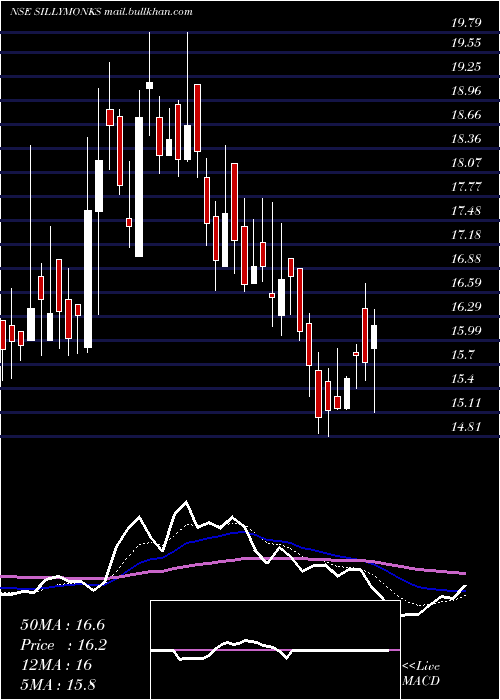Viewport: 500px width, 700px height.
Task: Click the 18.96 price axis label
Action: click(x=466, y=91)
